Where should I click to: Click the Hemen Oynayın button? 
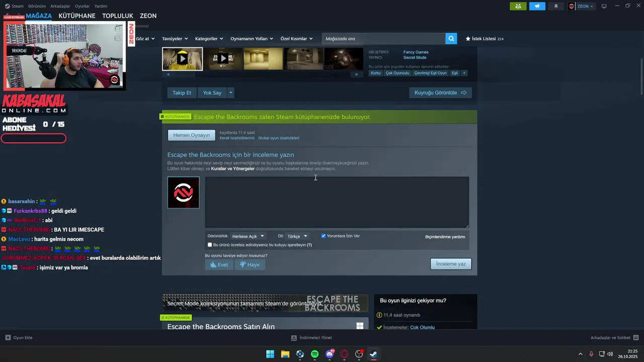[x=191, y=135]
